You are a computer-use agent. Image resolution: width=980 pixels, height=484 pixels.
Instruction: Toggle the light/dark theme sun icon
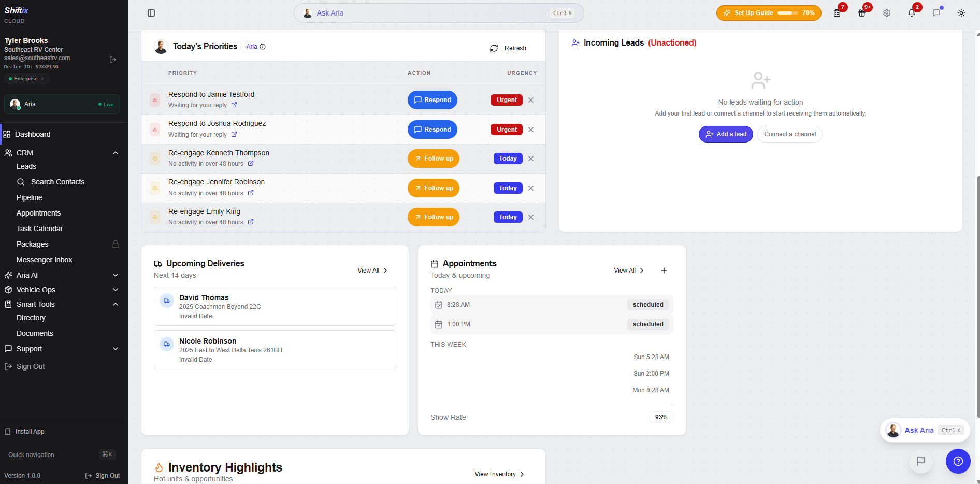pyautogui.click(x=961, y=13)
